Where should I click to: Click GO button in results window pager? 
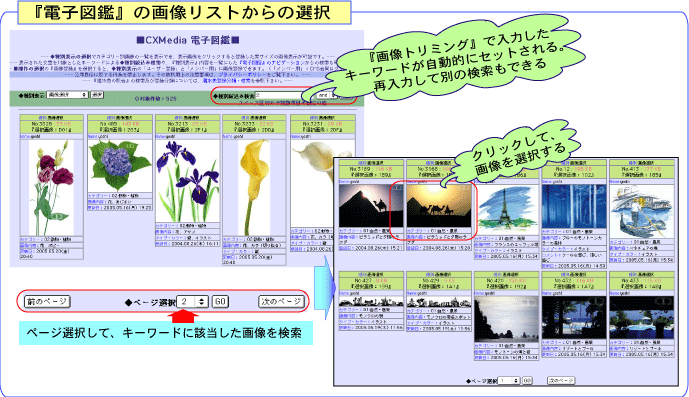[x=527, y=380]
